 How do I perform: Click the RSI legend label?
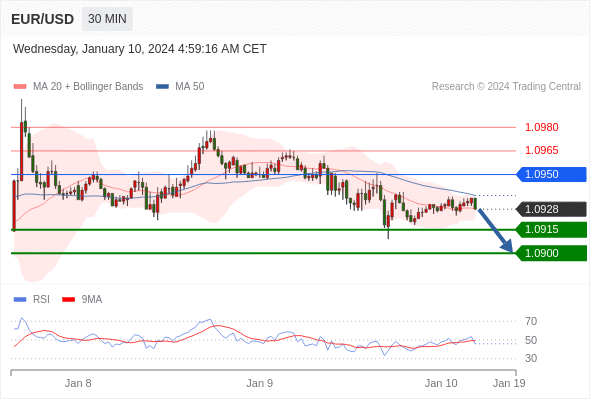click(41, 300)
